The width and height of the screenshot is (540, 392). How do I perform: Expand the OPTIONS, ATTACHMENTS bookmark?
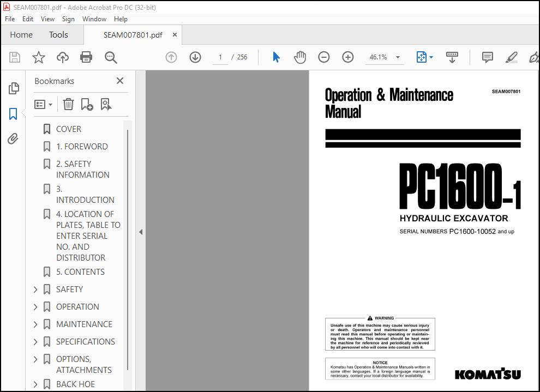click(35, 359)
